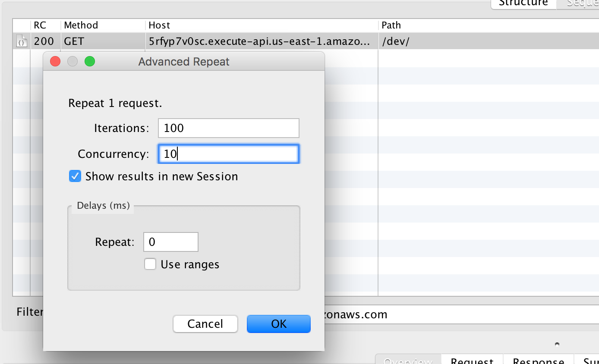Switch to the Structure tab
Screen dimensions: 599x364
click(523, 3)
